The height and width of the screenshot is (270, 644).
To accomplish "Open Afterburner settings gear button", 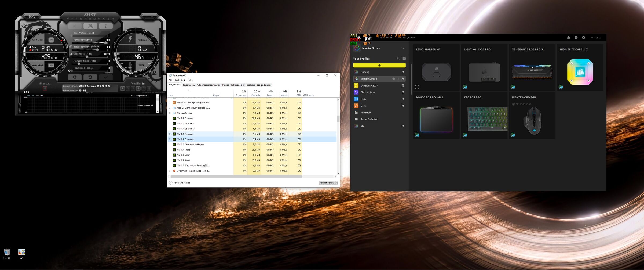I will click(x=75, y=77).
